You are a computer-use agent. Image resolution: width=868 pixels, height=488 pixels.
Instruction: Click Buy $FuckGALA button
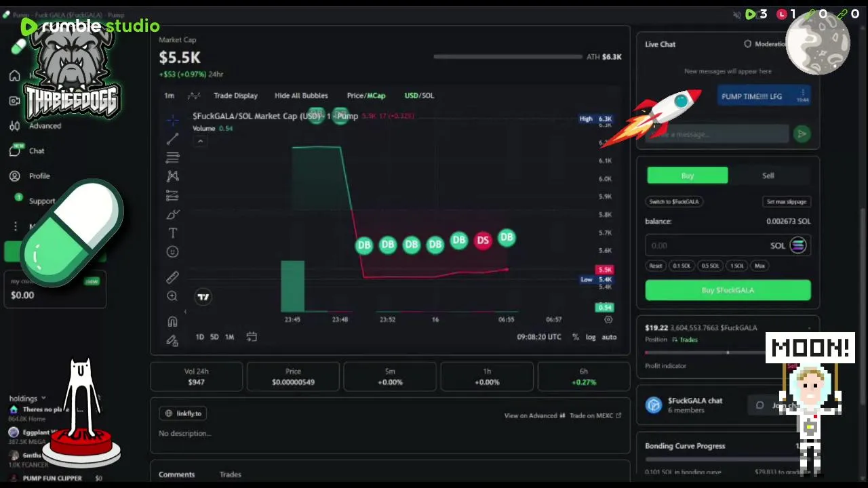728,290
